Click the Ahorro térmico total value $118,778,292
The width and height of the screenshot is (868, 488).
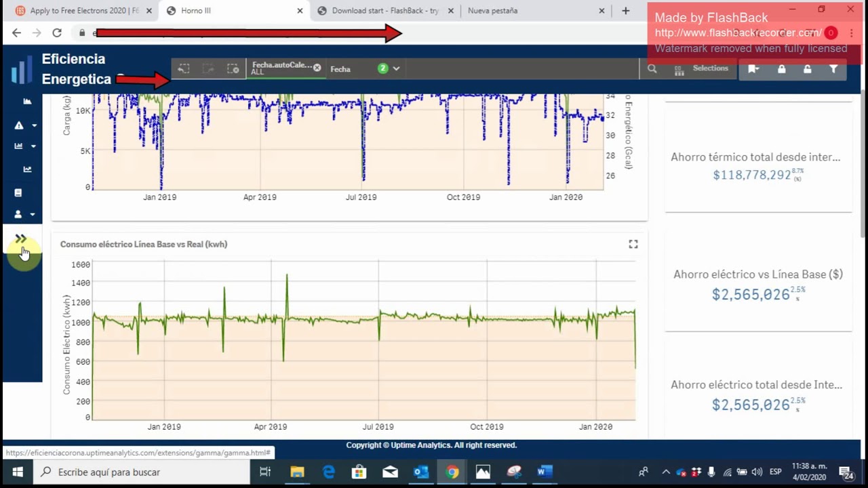click(x=752, y=175)
